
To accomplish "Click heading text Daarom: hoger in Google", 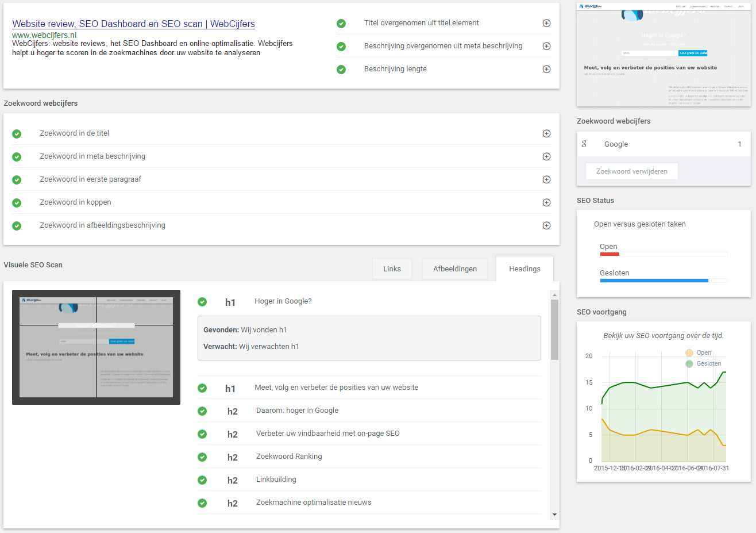I will (x=297, y=411).
